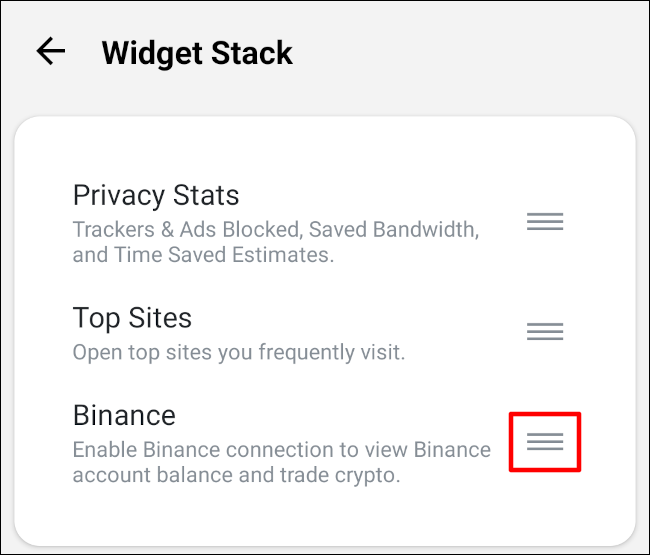Click the 'account balance' text under Binance
This screenshot has height=555, width=650.
click(x=153, y=475)
